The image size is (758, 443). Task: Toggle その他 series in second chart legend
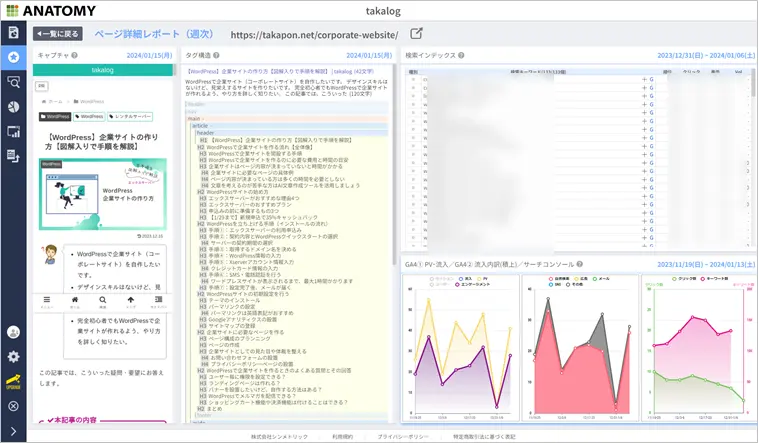(575, 284)
